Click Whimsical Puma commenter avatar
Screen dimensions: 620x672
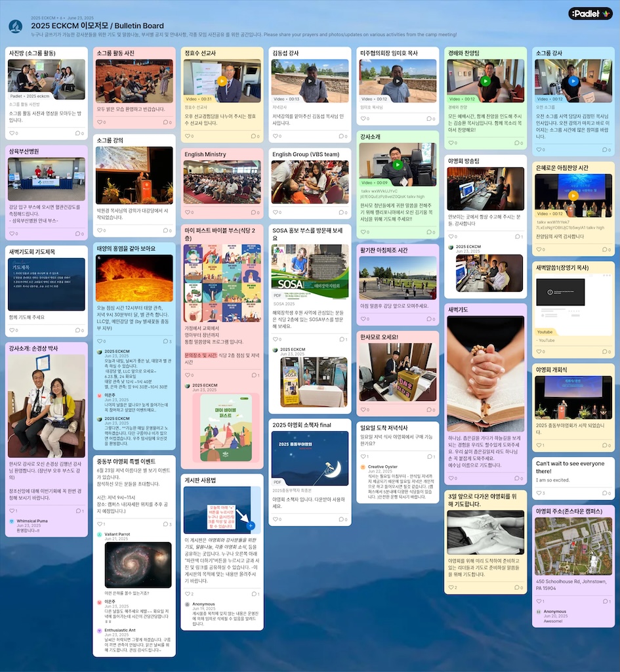click(x=12, y=522)
